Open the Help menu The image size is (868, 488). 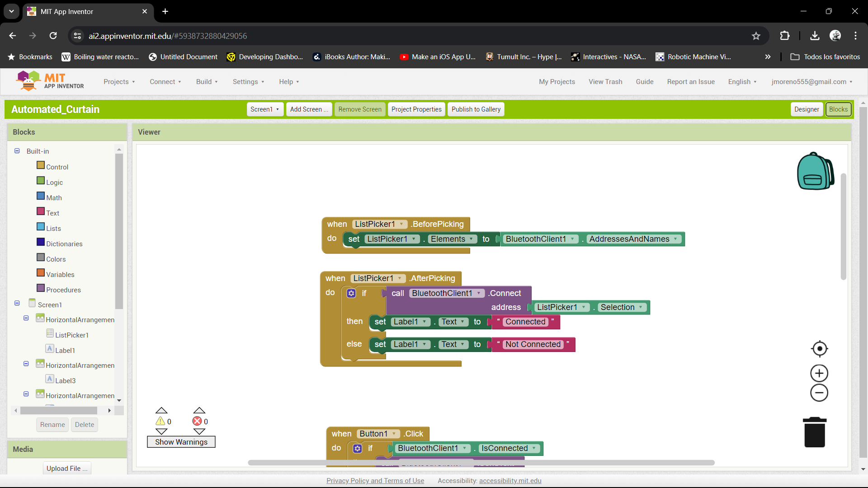point(289,82)
